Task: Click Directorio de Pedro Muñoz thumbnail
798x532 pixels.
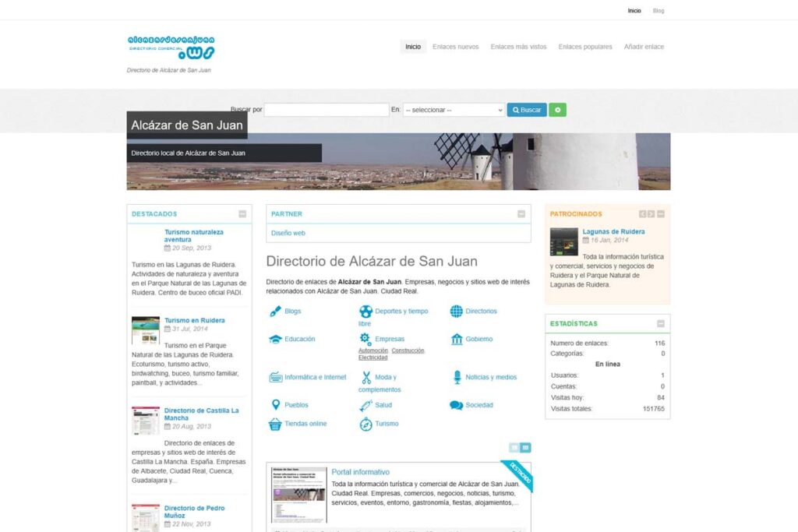Action: coord(146,518)
